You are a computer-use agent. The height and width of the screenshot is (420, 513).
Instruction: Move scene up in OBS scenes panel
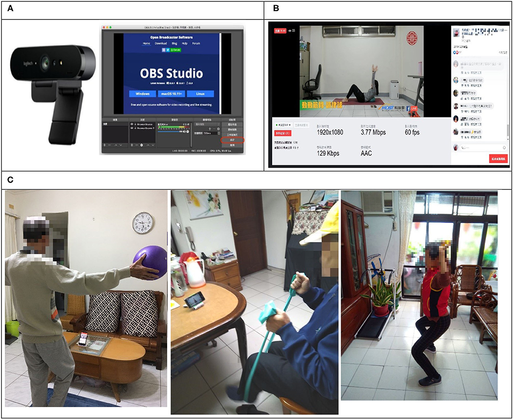coord(116,145)
